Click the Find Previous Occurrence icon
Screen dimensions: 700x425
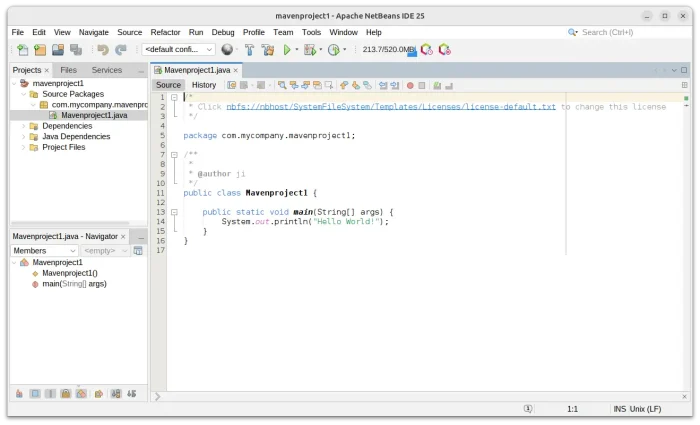[x=294, y=85]
